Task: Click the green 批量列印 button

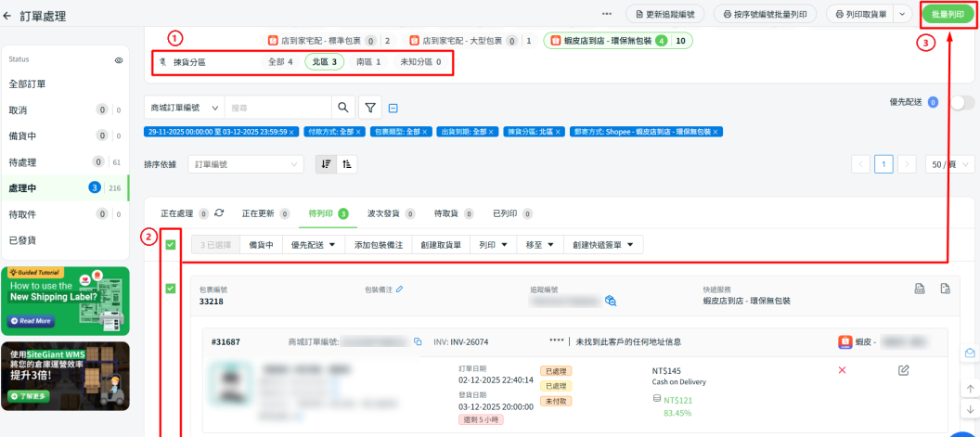Action: point(948,15)
